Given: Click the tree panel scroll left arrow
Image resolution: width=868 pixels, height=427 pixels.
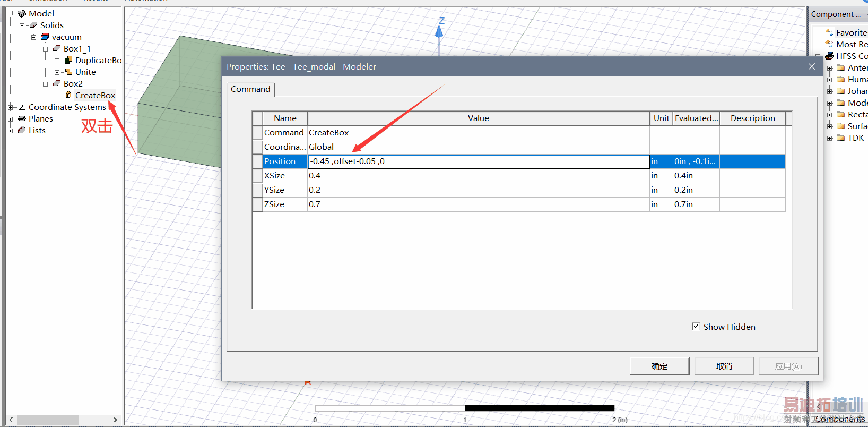Looking at the screenshot, I should (11, 420).
